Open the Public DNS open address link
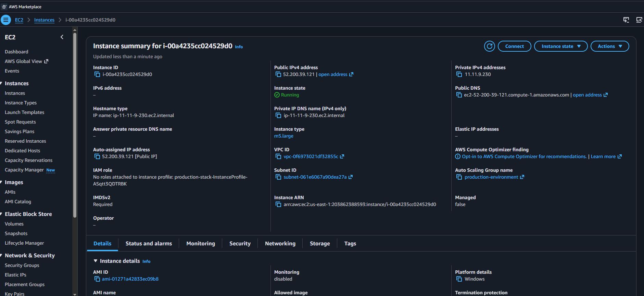The image size is (644, 296). tap(590, 95)
